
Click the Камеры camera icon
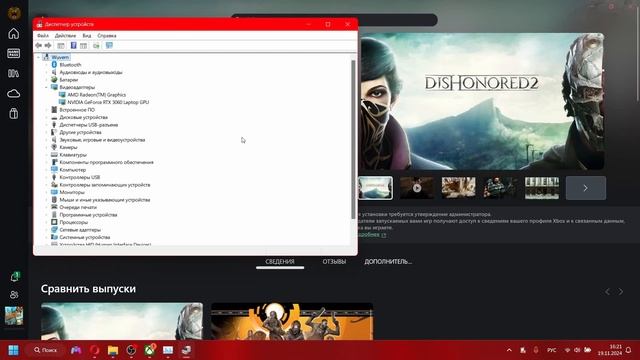[54, 147]
